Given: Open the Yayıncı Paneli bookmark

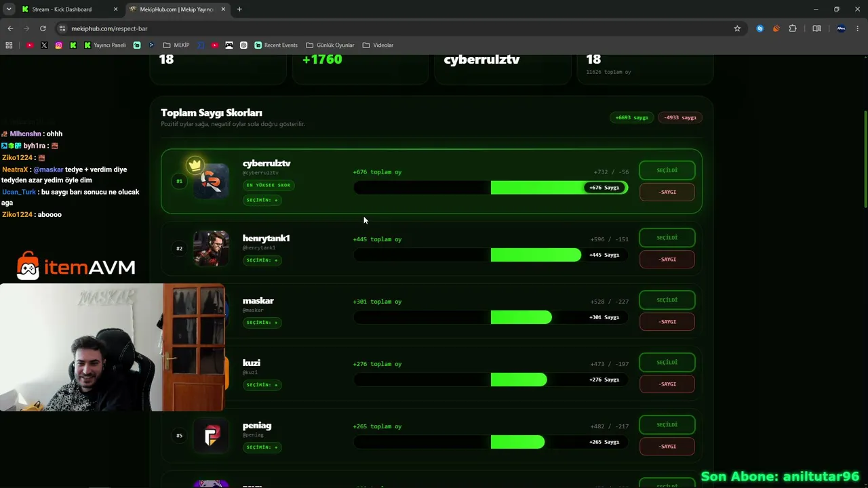Looking at the screenshot, I should click(x=105, y=45).
